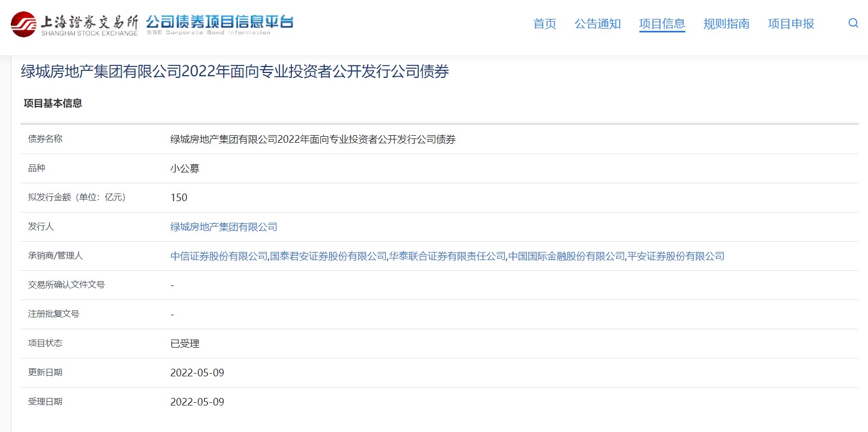Click the red SSE emblem logo
The height and width of the screenshot is (432, 868).
[x=24, y=24]
